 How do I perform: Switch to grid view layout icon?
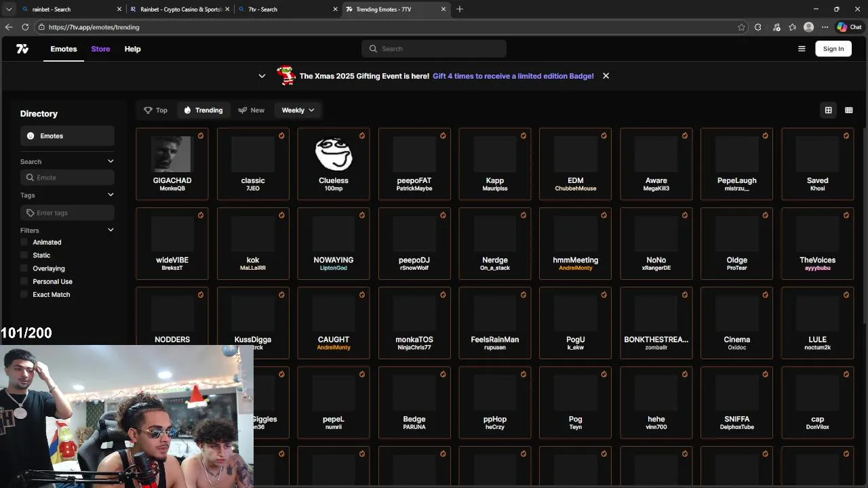[x=828, y=110]
